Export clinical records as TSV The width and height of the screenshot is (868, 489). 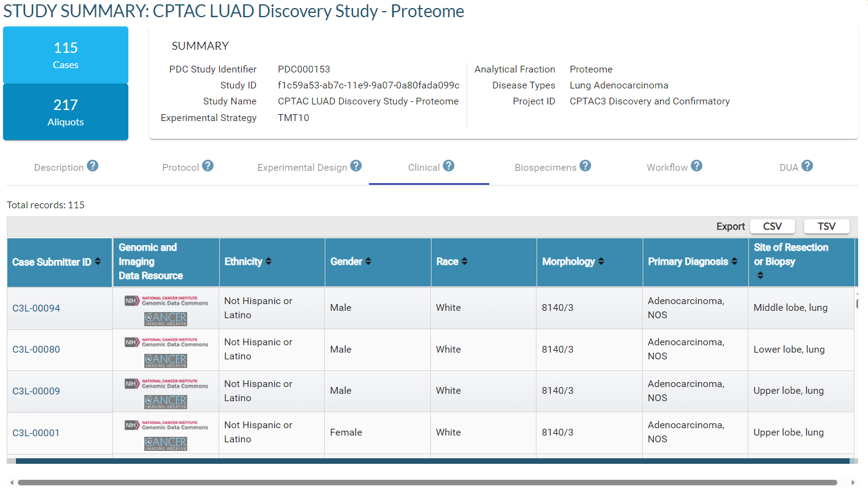826,226
